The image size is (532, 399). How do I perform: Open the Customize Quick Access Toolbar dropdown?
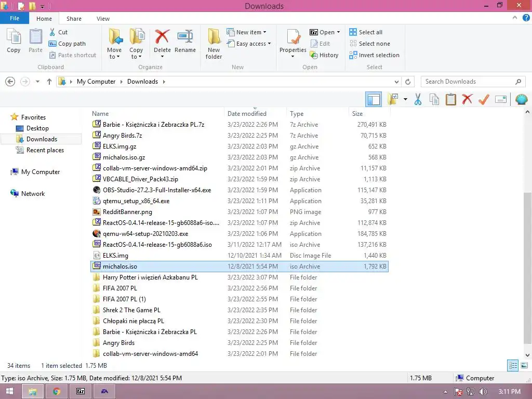42,6
